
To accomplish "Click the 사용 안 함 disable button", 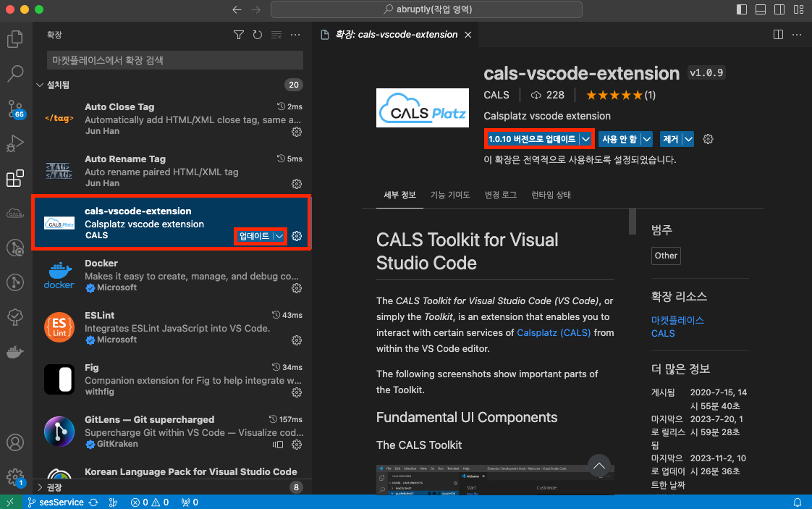I will tap(619, 139).
